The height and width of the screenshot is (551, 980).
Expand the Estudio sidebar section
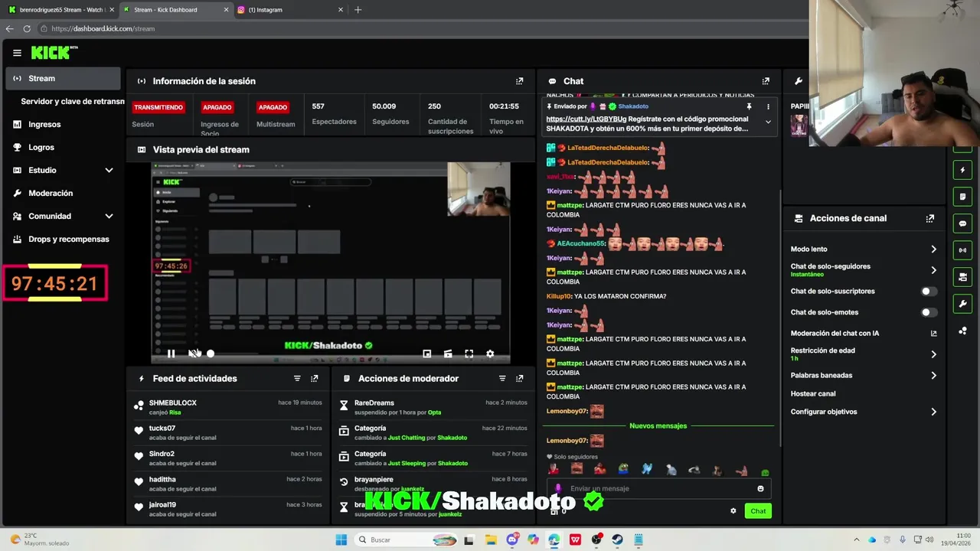point(109,170)
